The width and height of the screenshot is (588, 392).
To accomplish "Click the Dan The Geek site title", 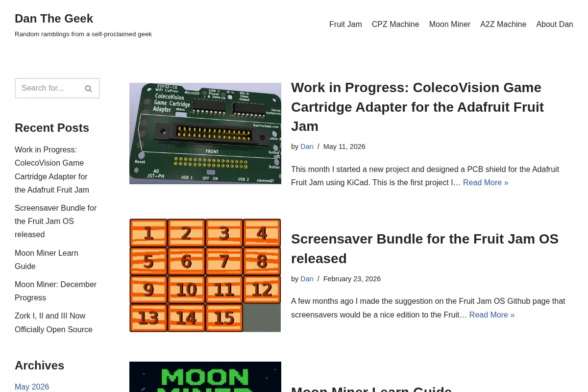I will (54, 19).
